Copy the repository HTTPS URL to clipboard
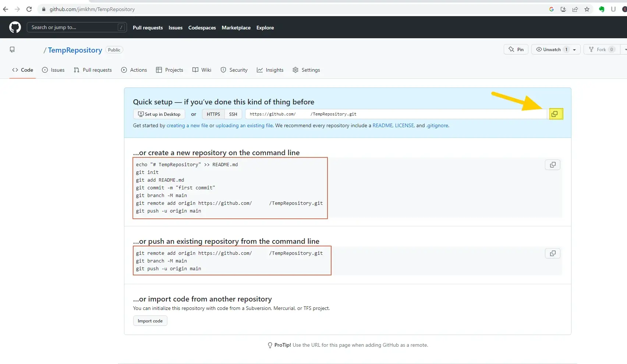The width and height of the screenshot is (627, 364). coord(555,114)
